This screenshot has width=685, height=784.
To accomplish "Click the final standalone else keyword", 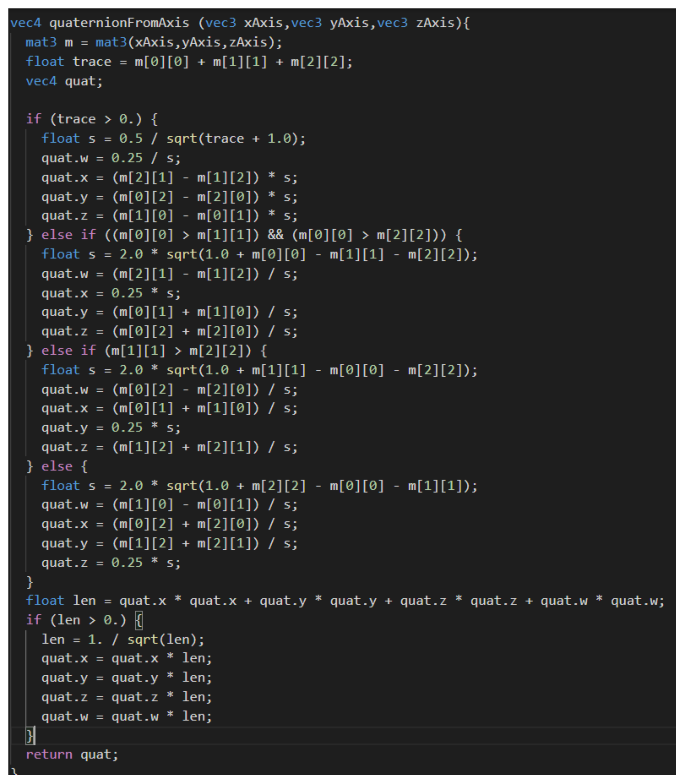I will click(57, 466).
